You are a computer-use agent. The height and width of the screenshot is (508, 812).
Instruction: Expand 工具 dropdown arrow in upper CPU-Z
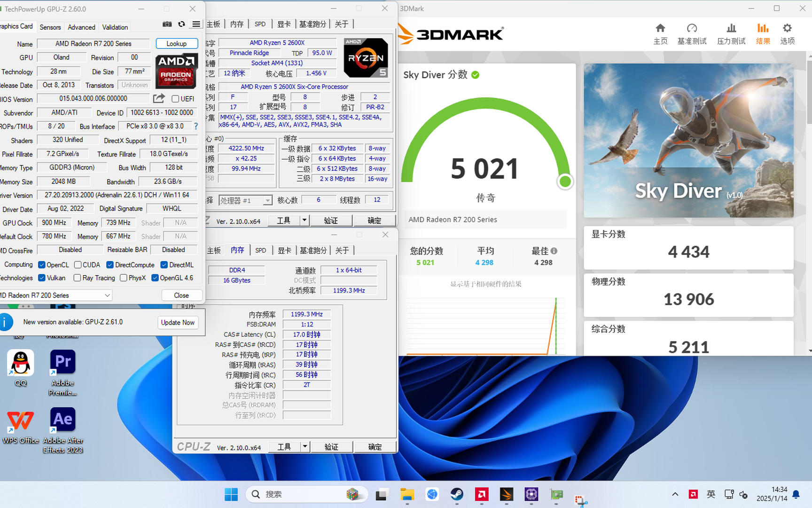[x=304, y=220]
